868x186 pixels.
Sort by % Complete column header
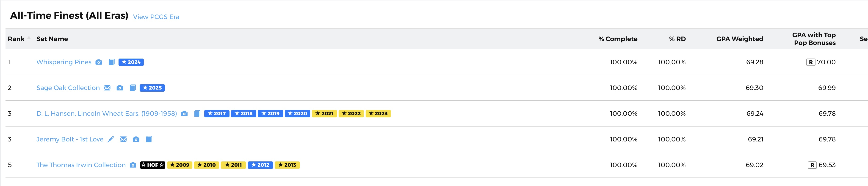[x=618, y=39]
